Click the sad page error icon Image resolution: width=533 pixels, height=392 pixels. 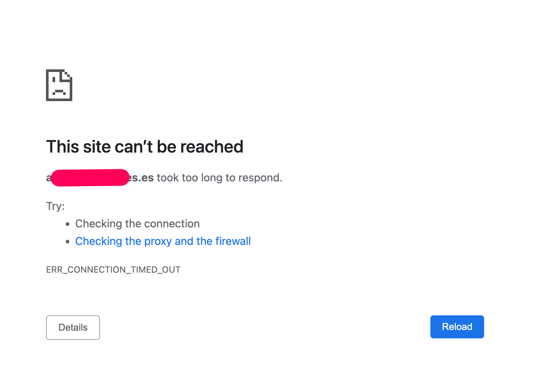click(59, 85)
